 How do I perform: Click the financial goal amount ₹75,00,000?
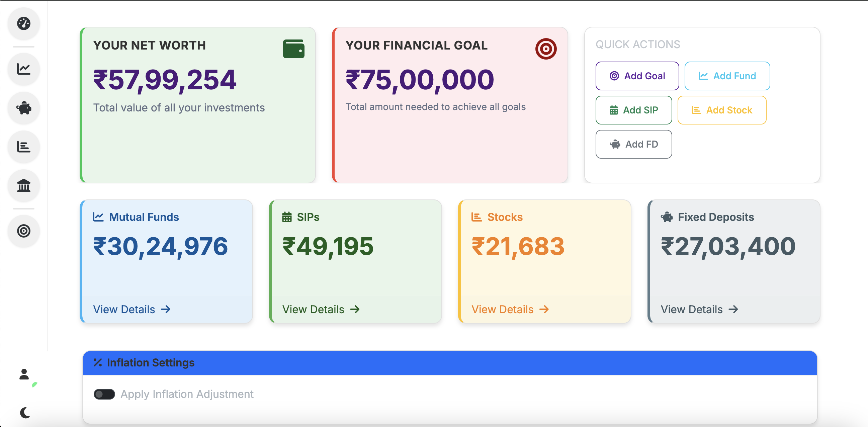click(x=420, y=80)
